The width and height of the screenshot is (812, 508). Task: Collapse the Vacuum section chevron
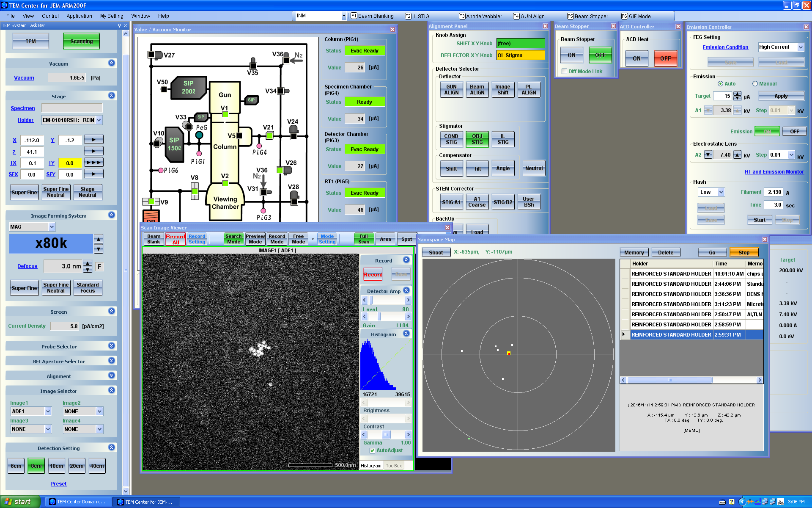coord(112,63)
